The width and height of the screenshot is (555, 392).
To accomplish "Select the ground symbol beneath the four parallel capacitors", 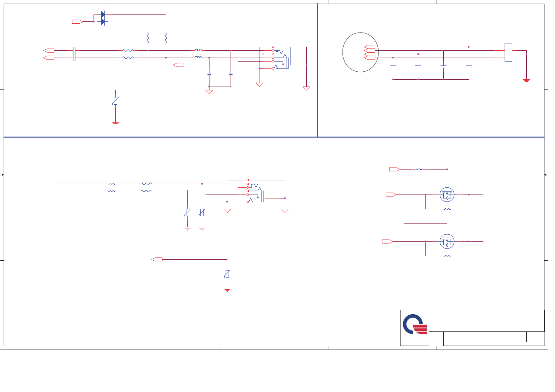I will click(393, 85).
